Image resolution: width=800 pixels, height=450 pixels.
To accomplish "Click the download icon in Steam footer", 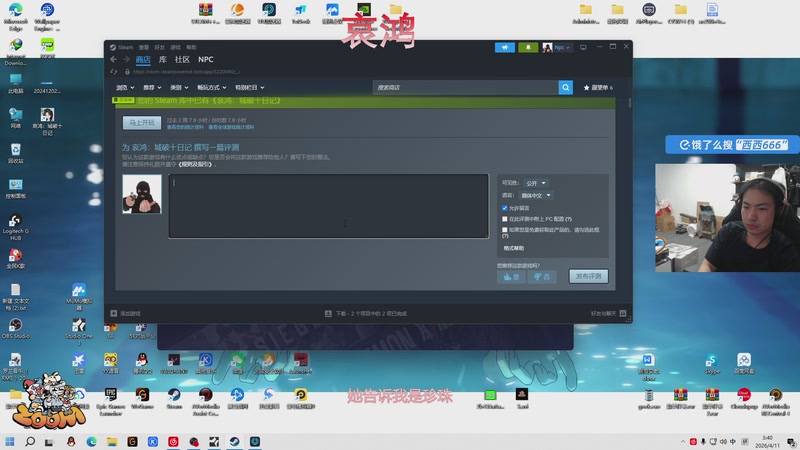I will [328, 313].
